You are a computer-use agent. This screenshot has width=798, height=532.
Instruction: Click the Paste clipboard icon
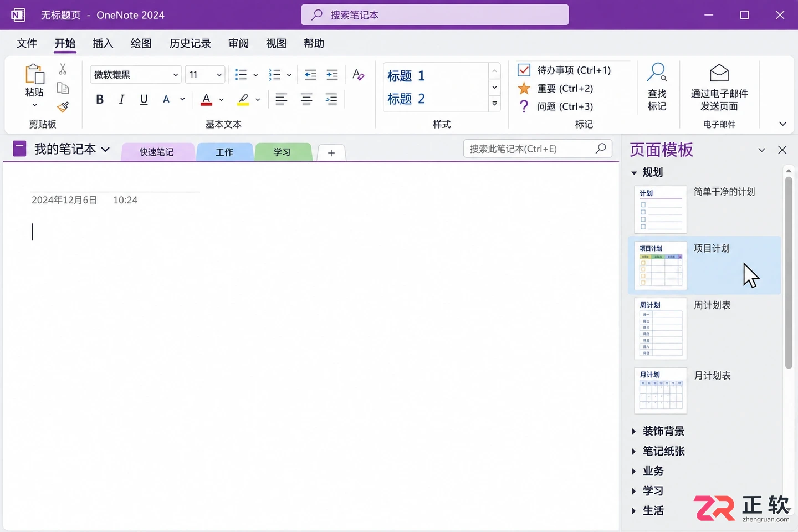34,74
